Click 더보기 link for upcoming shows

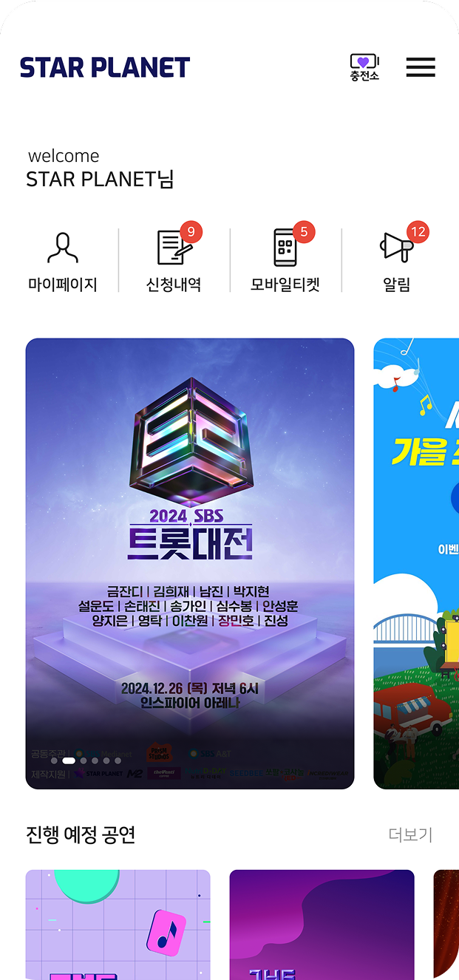[x=410, y=834]
